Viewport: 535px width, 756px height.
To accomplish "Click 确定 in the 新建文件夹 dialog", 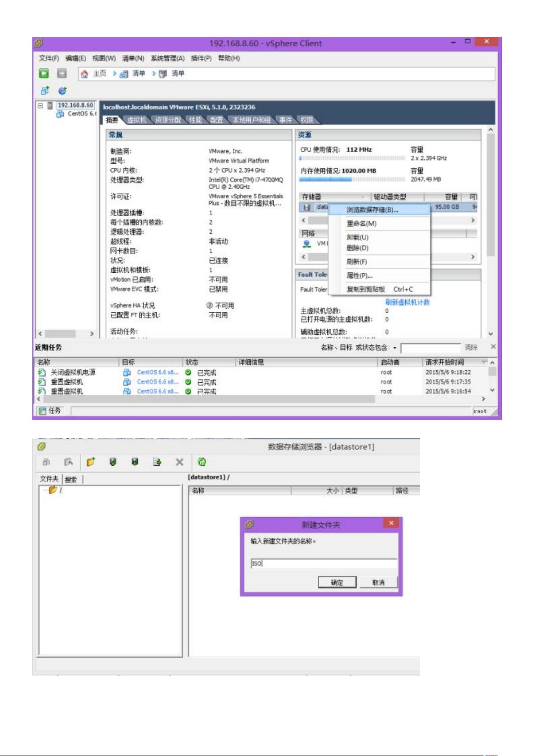I will [x=337, y=582].
